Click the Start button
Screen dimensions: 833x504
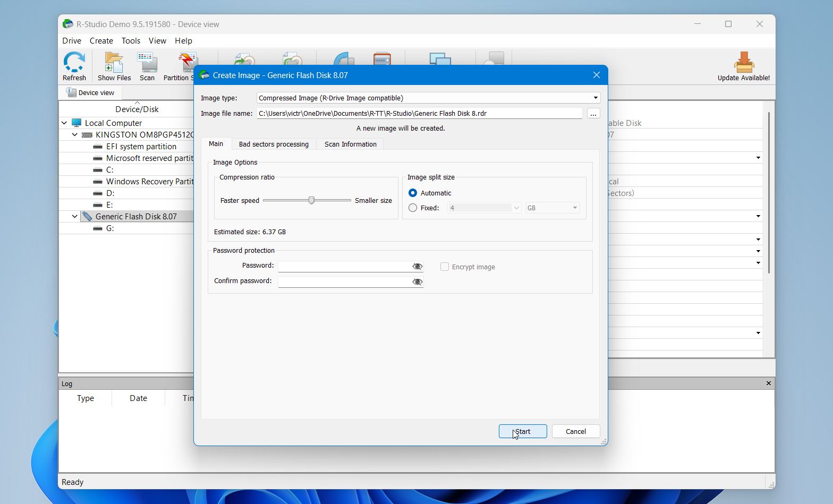pyautogui.click(x=523, y=431)
